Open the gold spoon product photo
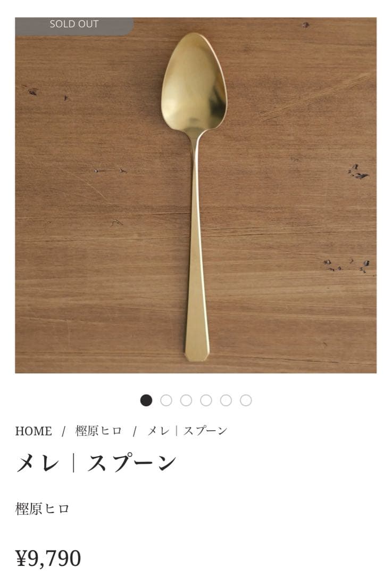Viewport: 392px width, 575px height. pos(196,195)
